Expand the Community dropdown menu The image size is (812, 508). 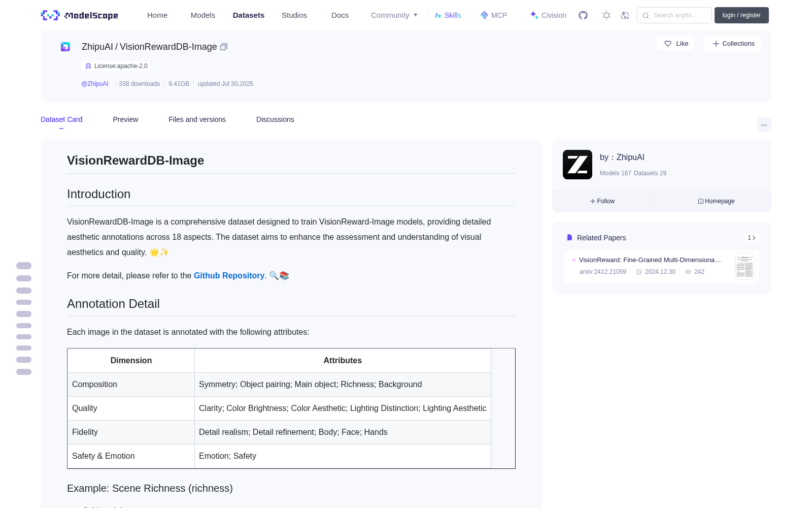[x=394, y=15]
